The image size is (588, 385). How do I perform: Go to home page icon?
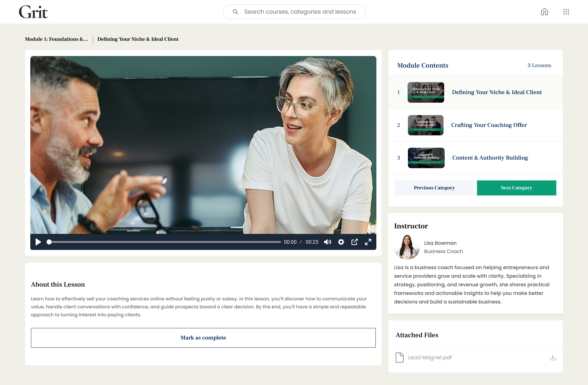tap(544, 12)
